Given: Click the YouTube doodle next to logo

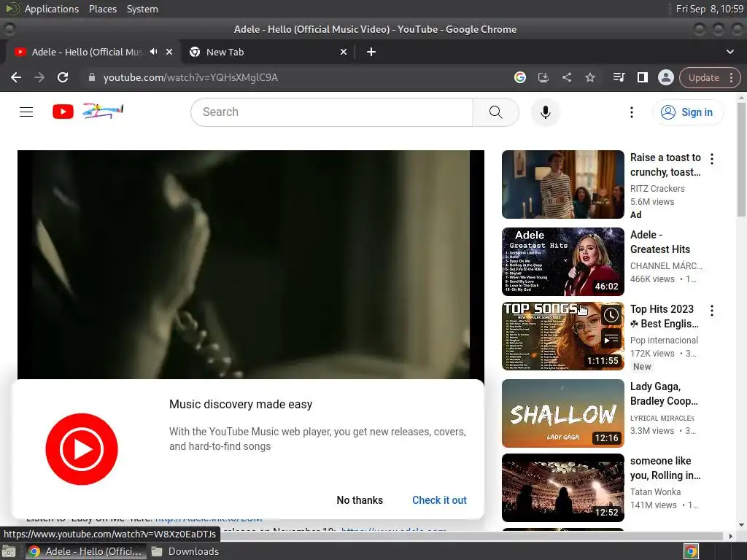Looking at the screenshot, I should pos(103,111).
